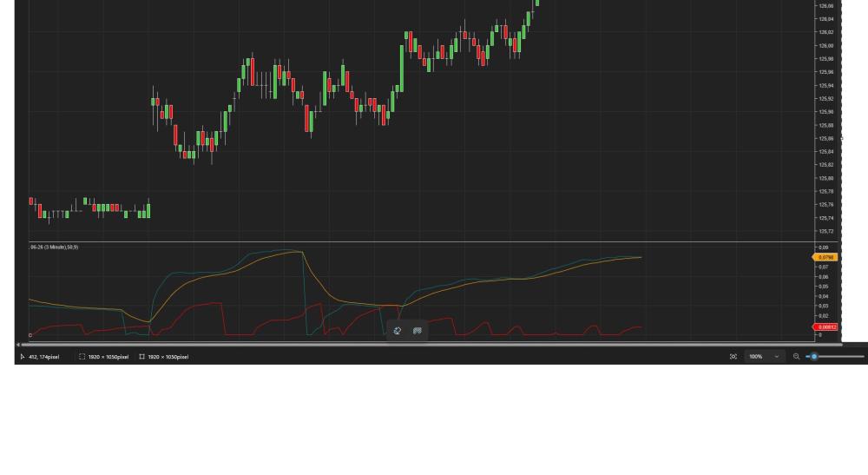Viewport: 868px width, 475px height.
Task: Click the far right end of the zoom slider track
Action: point(863,357)
